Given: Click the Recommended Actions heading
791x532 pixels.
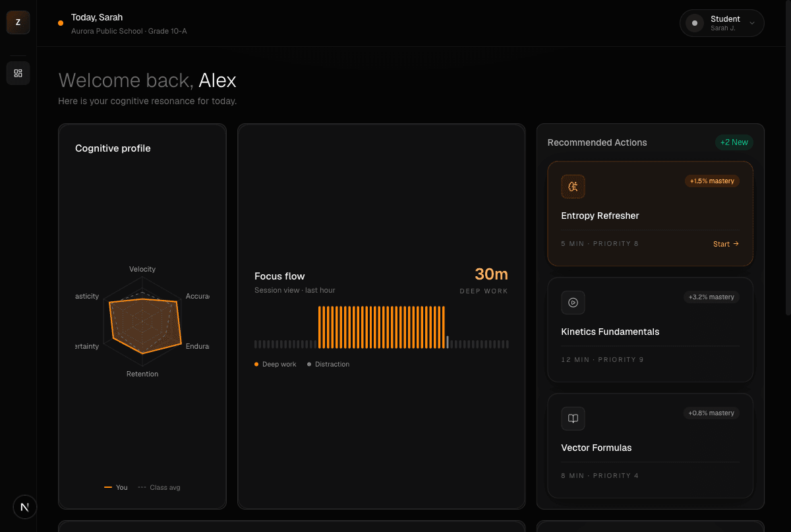Looking at the screenshot, I should click(x=597, y=142).
